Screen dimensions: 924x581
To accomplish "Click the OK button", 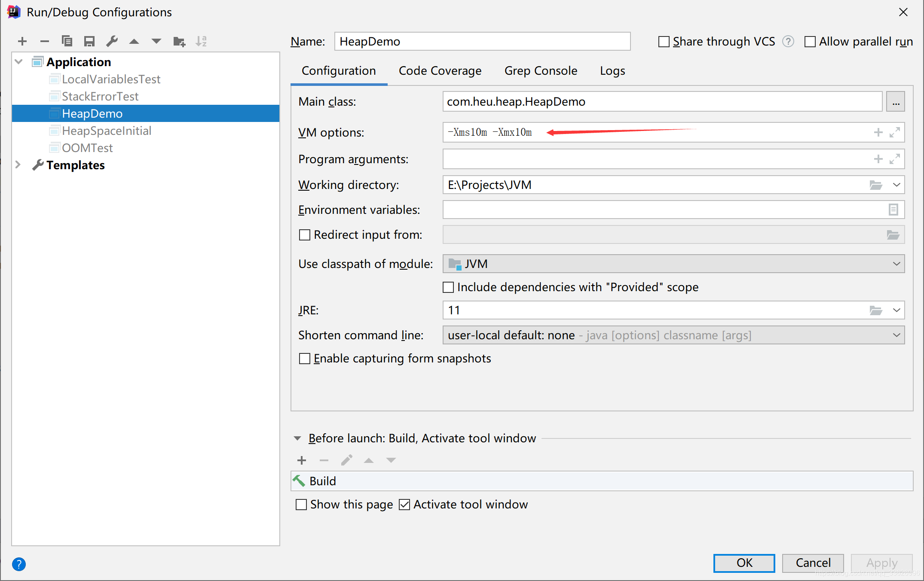I will (x=744, y=562).
